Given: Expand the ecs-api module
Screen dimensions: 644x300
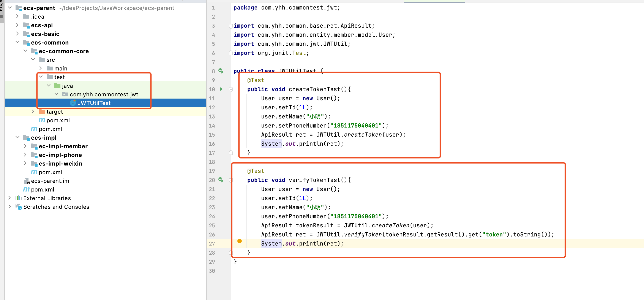Looking at the screenshot, I should tap(17, 25).
